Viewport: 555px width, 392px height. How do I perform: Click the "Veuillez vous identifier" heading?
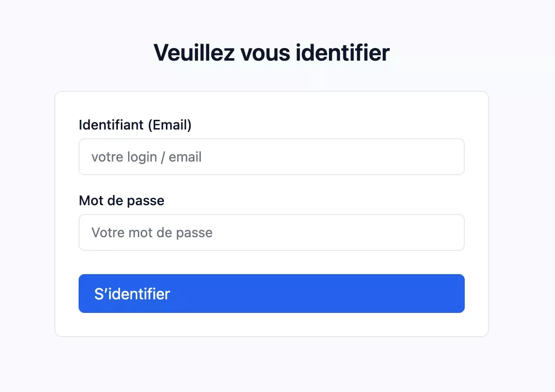click(x=272, y=52)
